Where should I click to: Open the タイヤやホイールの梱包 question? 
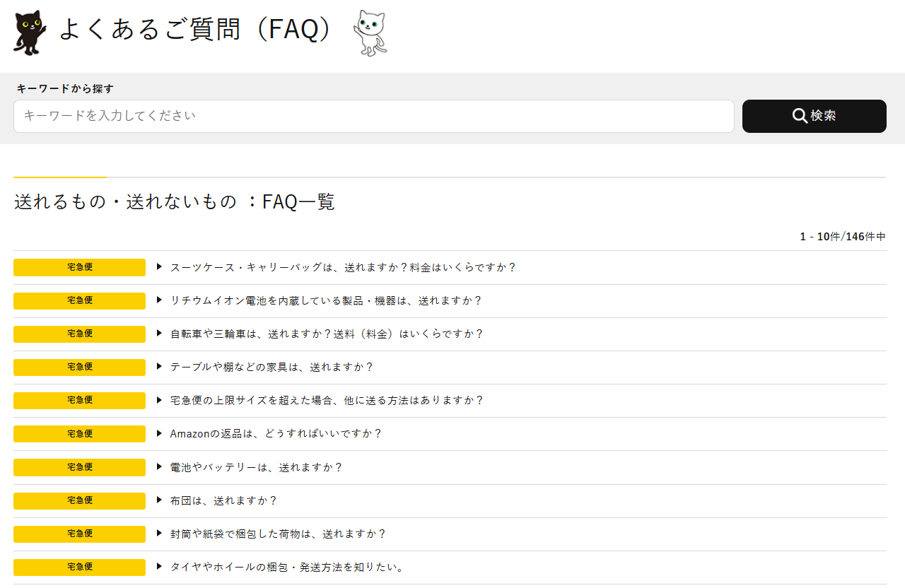[286, 567]
